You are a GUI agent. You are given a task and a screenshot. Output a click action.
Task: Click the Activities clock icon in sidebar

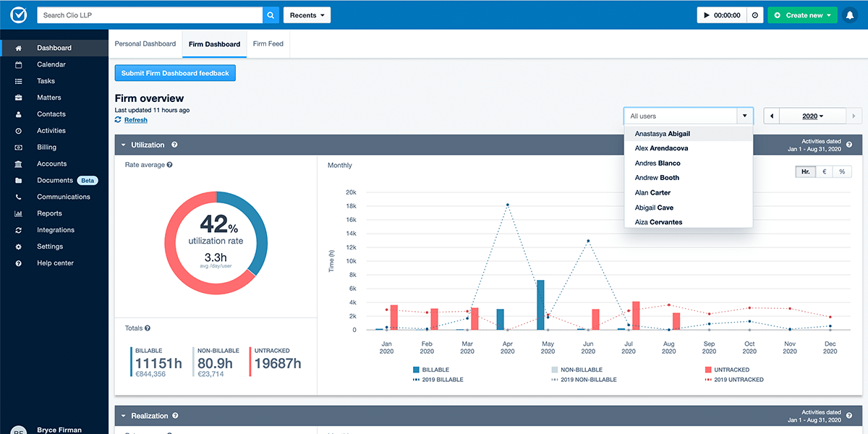point(19,131)
